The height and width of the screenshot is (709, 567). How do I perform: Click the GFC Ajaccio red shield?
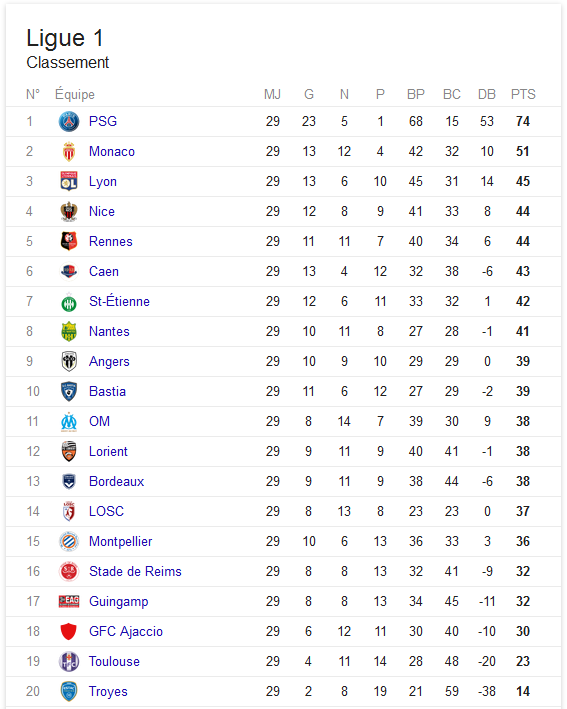pyautogui.click(x=69, y=631)
